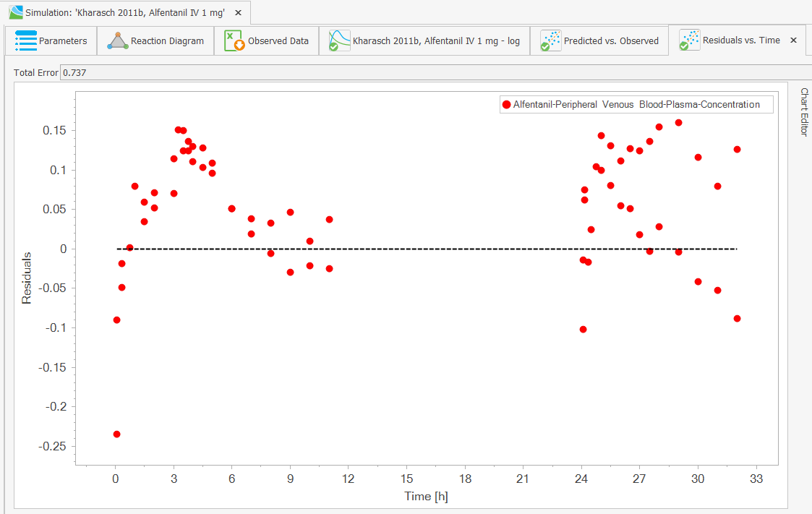Click the red legend marker for Alfentanil

coord(506,105)
